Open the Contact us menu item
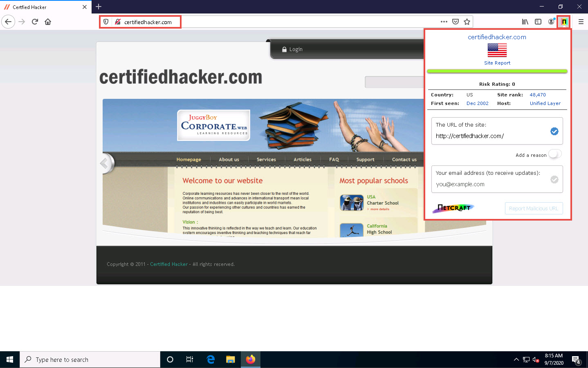The image size is (588, 368). (x=404, y=160)
